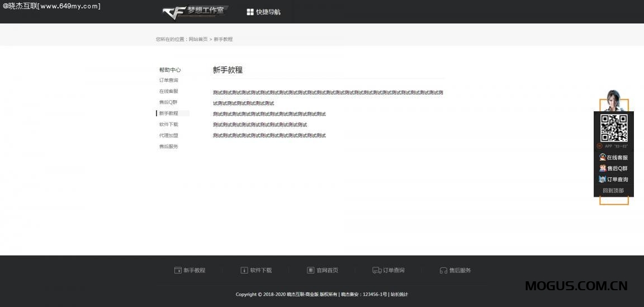Viewport: 644px width, 307px height.
Task: Click 网站首页 in the breadcrumb
Action: [x=198, y=39]
